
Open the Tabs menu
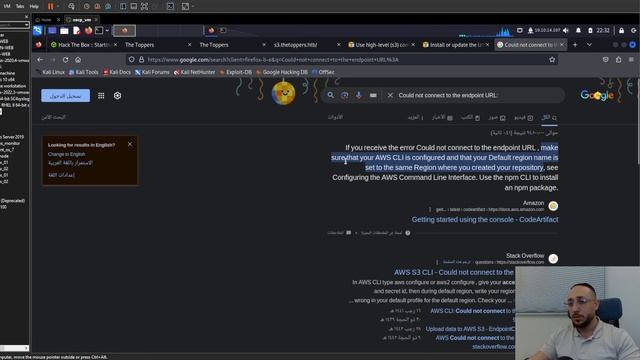(x=20, y=6)
